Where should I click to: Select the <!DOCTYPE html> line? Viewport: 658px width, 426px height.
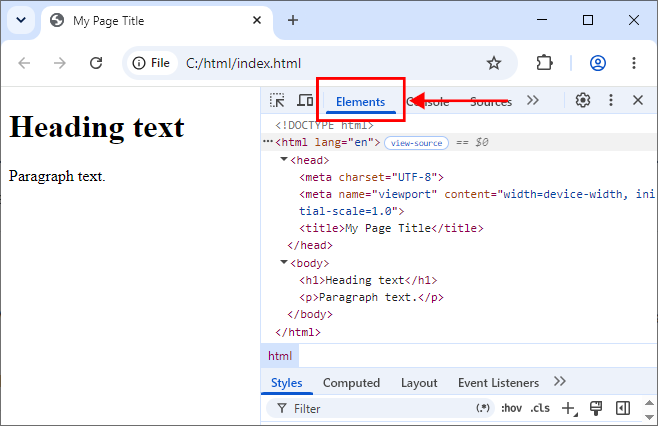(324, 125)
